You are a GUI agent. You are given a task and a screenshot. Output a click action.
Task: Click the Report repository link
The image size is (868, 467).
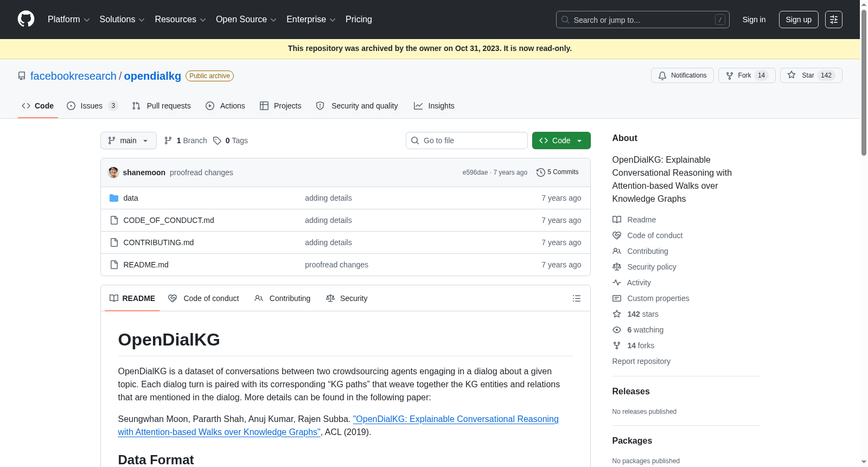pos(641,361)
